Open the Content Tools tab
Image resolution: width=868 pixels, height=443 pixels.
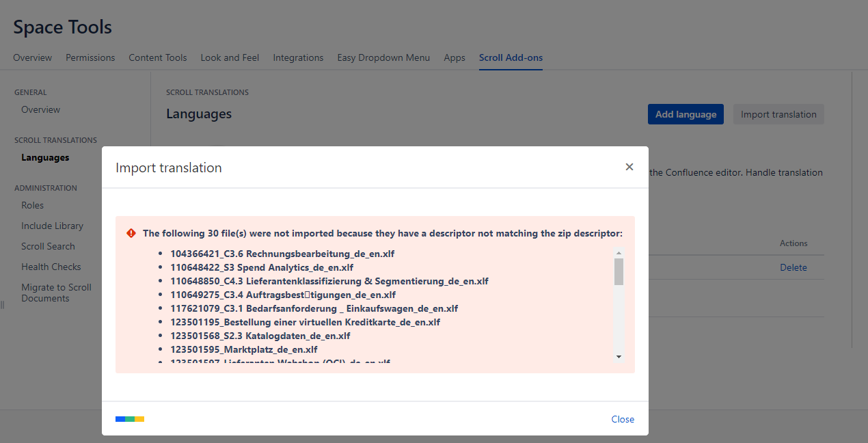[x=158, y=57]
